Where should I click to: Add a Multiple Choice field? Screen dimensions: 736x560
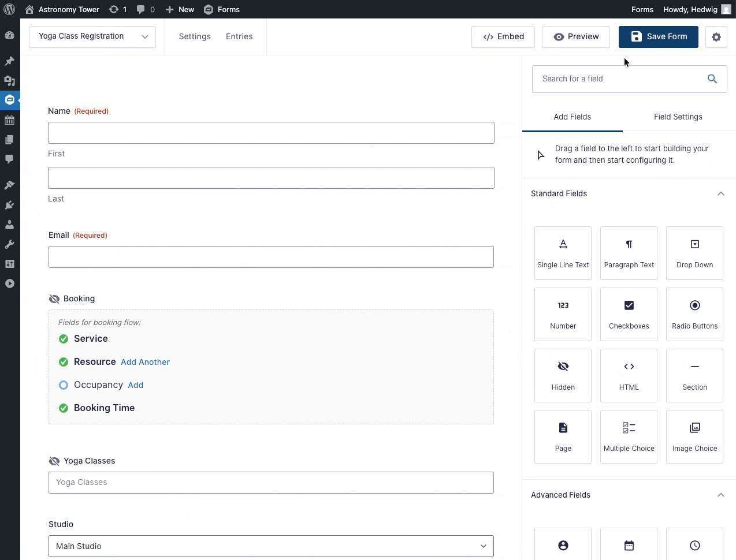(629, 436)
